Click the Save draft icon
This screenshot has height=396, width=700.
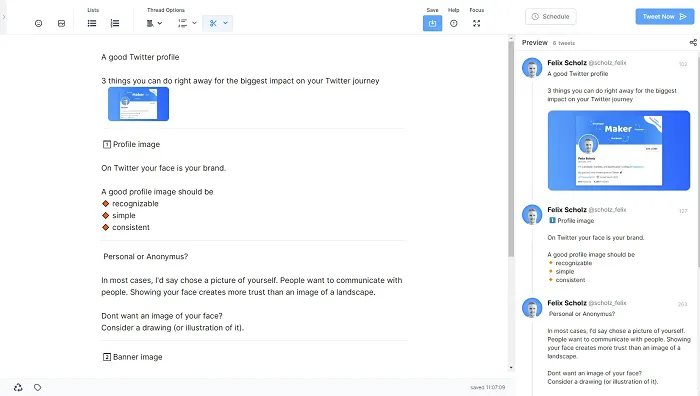[x=432, y=23]
